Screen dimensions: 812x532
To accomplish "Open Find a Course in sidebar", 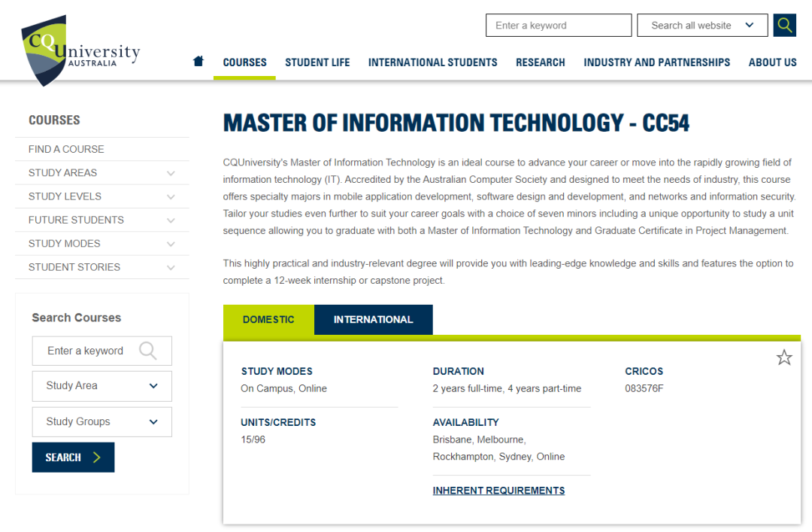I will (66, 149).
